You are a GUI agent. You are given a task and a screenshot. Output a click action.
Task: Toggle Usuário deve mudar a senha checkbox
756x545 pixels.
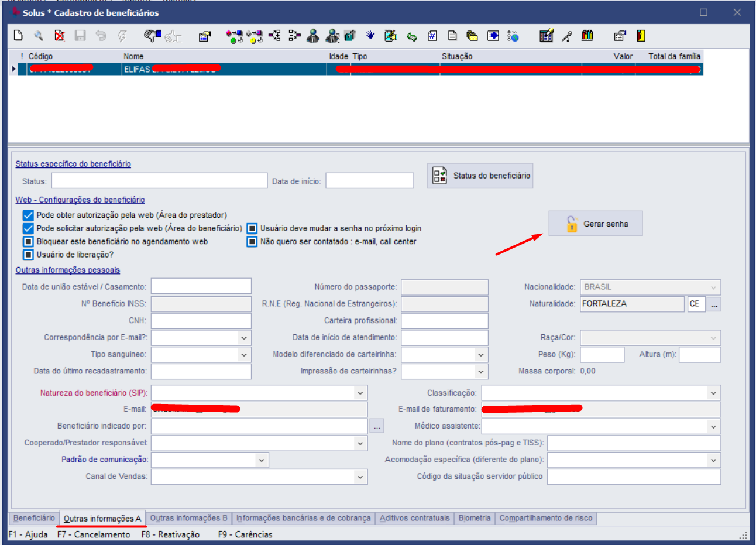[x=252, y=228]
